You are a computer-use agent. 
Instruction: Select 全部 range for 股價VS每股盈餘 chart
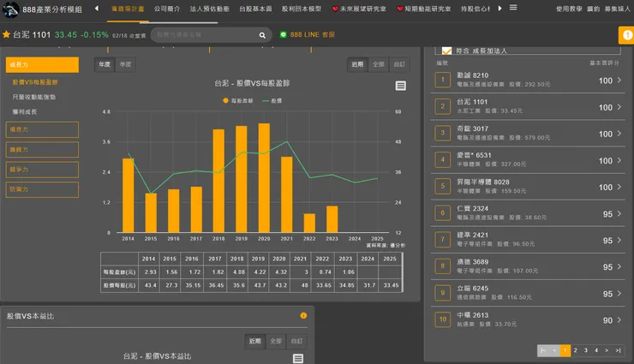(x=379, y=64)
